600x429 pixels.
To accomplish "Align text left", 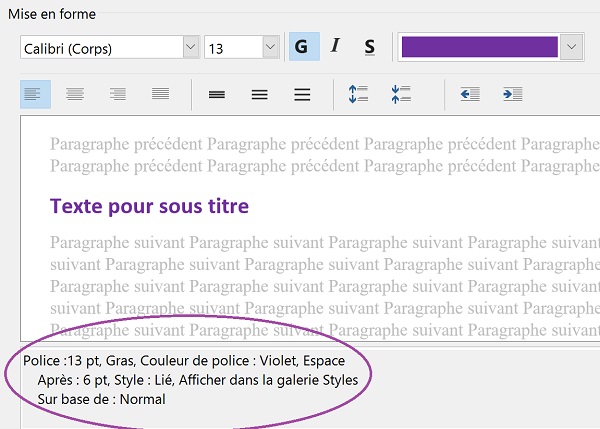I will [35, 94].
